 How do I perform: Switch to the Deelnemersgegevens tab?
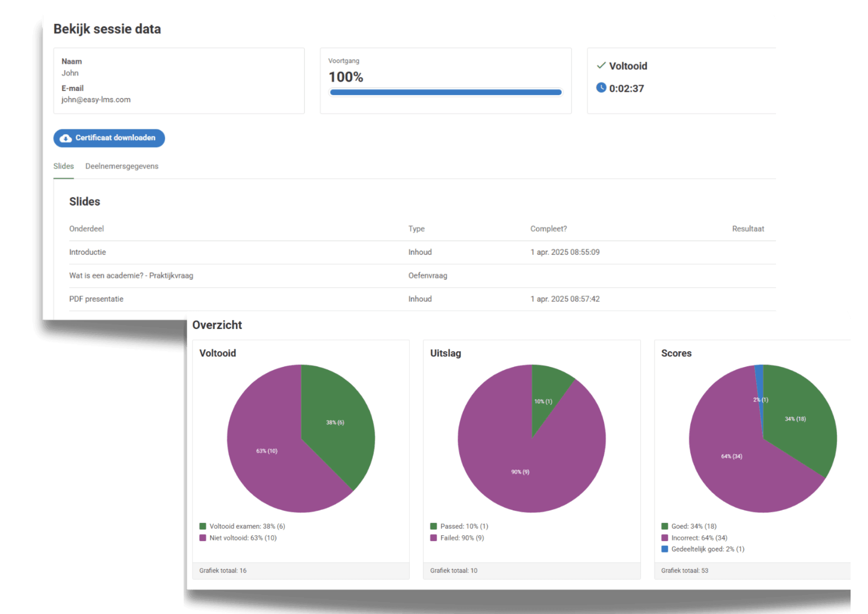(x=122, y=166)
